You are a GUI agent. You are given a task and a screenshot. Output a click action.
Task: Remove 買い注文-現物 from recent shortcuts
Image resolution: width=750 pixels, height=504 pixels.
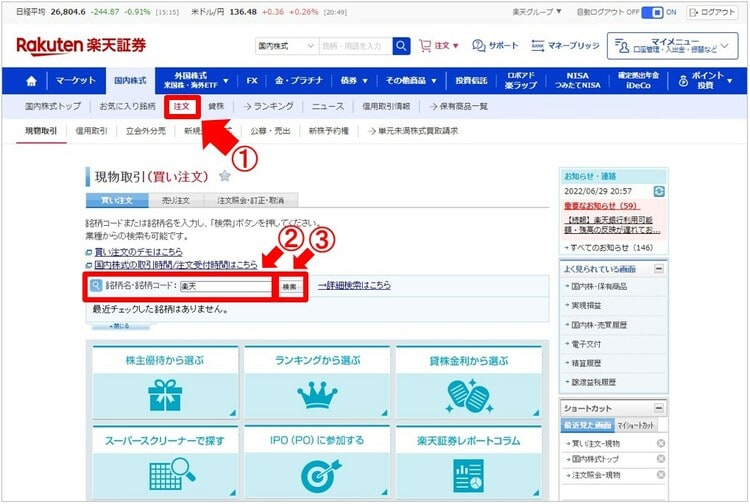pyautogui.click(x=661, y=443)
